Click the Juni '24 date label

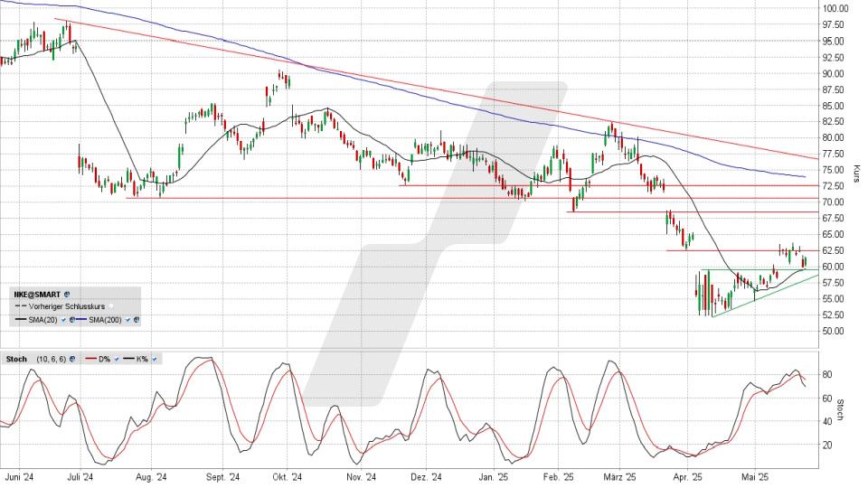pyautogui.click(x=19, y=477)
